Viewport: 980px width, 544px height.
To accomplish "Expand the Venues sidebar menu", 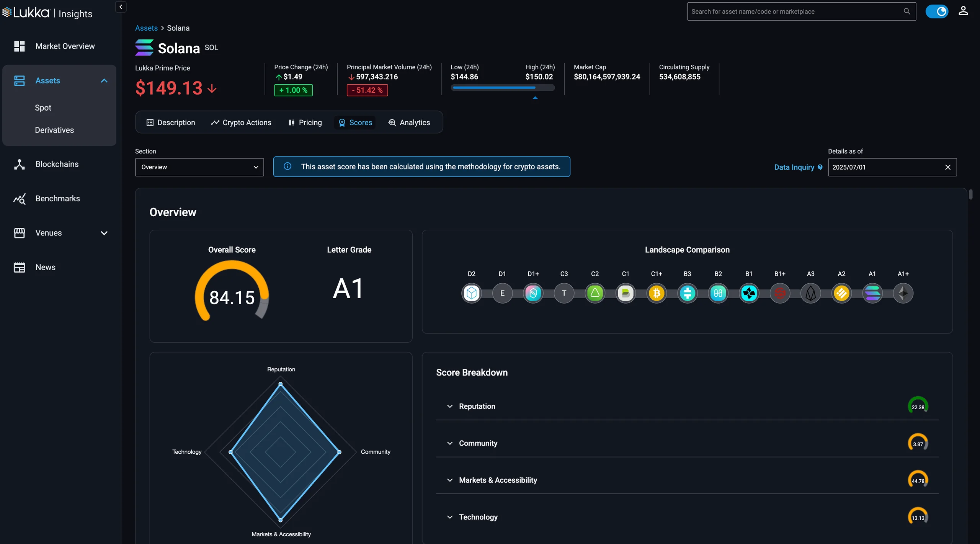I will (104, 233).
